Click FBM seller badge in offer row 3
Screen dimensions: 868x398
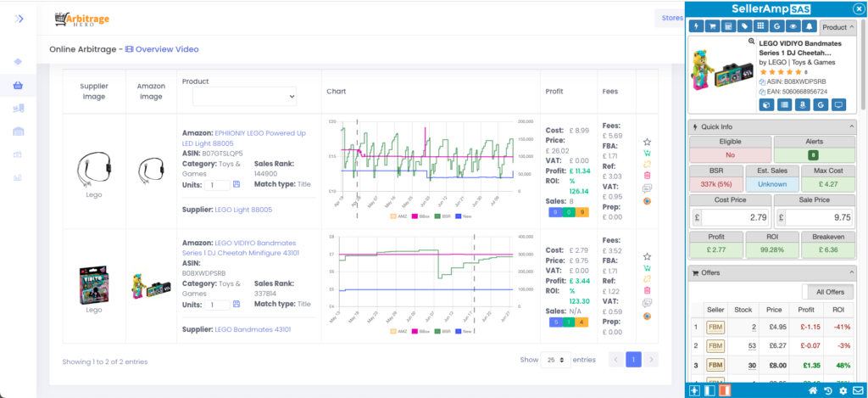715,365
